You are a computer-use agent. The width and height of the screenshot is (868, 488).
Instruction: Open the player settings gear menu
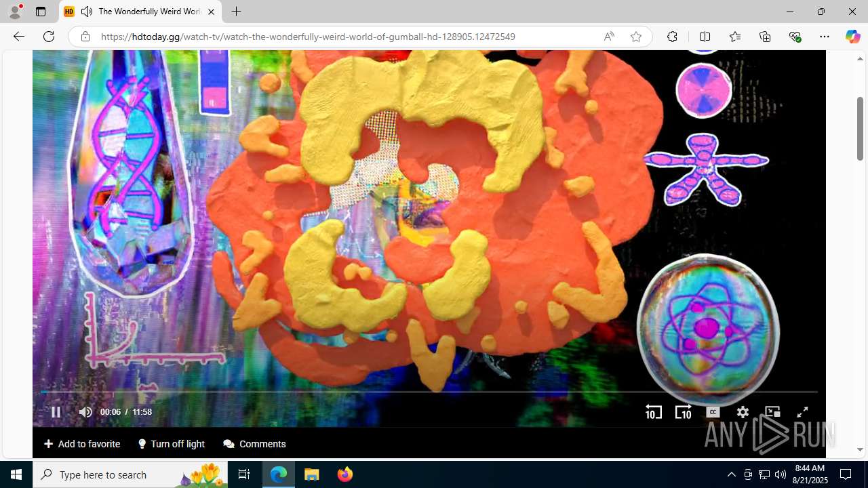click(x=743, y=412)
